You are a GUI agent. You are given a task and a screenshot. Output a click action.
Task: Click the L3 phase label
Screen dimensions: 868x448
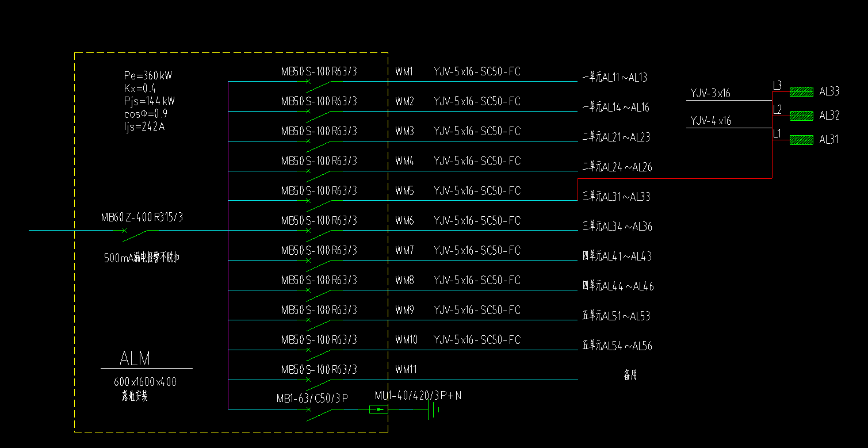[777, 86]
